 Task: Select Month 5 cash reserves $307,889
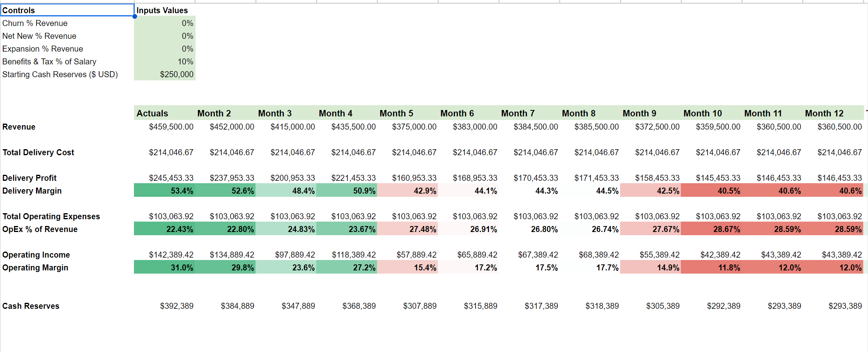tap(408, 306)
